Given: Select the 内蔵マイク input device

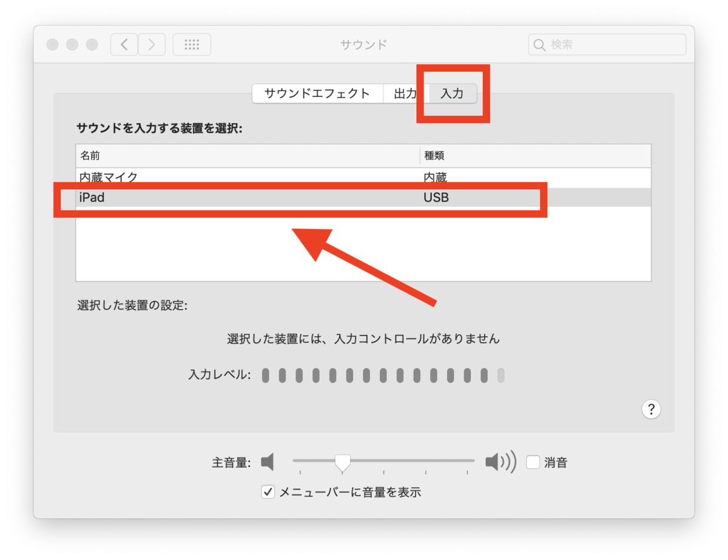Looking at the screenshot, I should [243, 177].
